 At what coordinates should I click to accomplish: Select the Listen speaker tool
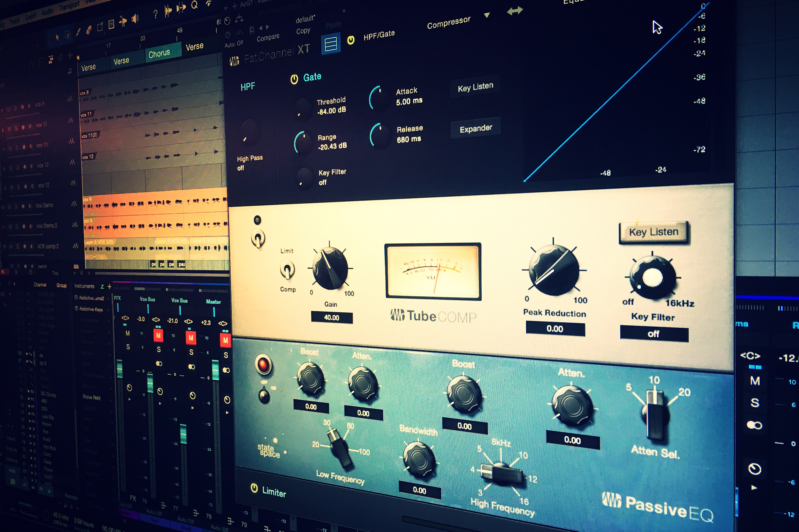(x=135, y=19)
